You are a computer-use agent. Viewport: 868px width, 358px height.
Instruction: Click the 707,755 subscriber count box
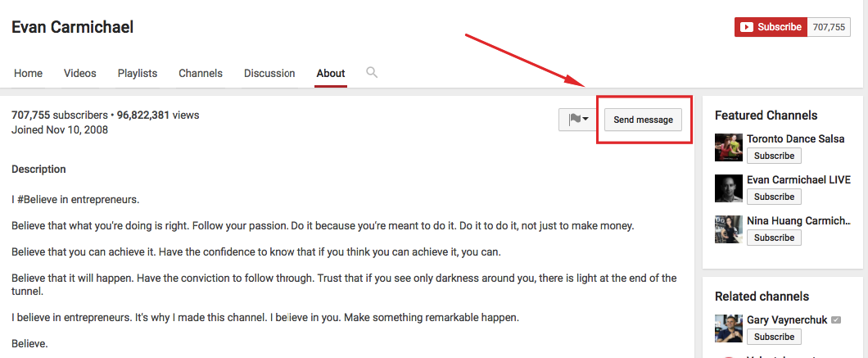point(829,26)
